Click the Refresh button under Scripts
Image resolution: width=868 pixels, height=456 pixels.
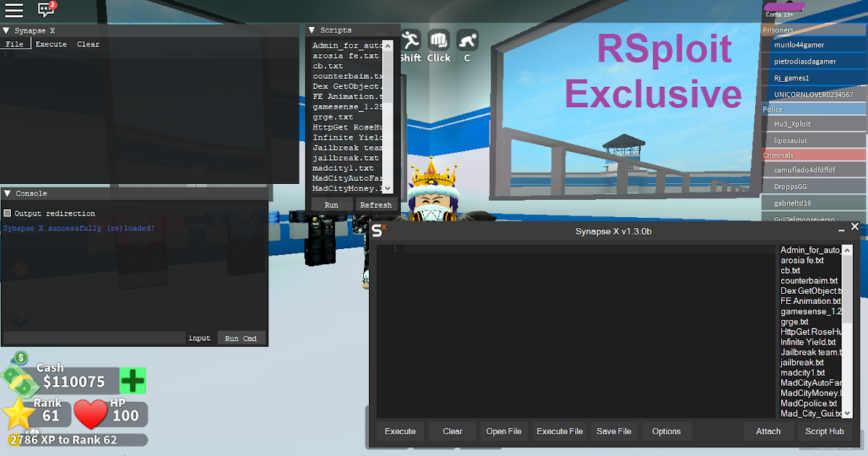376,205
